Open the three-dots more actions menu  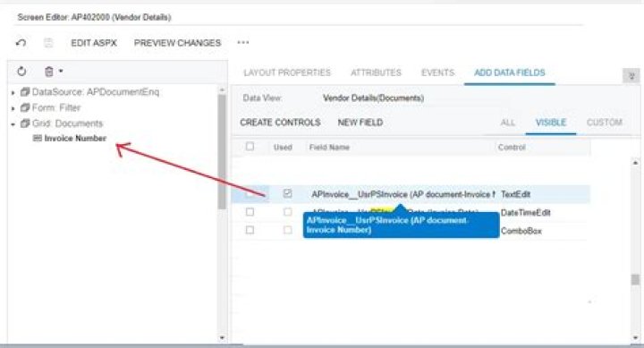(243, 42)
